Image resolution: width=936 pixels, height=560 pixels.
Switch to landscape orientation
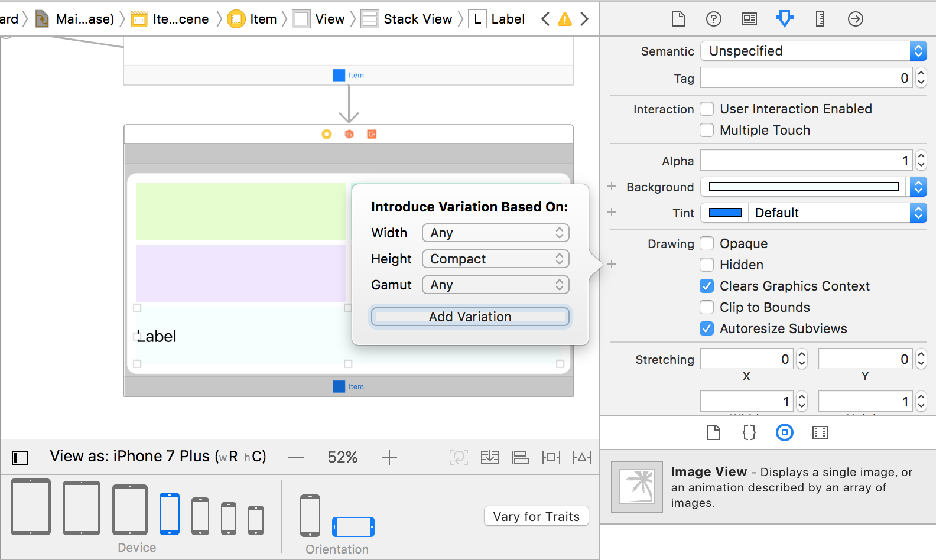coord(353,527)
